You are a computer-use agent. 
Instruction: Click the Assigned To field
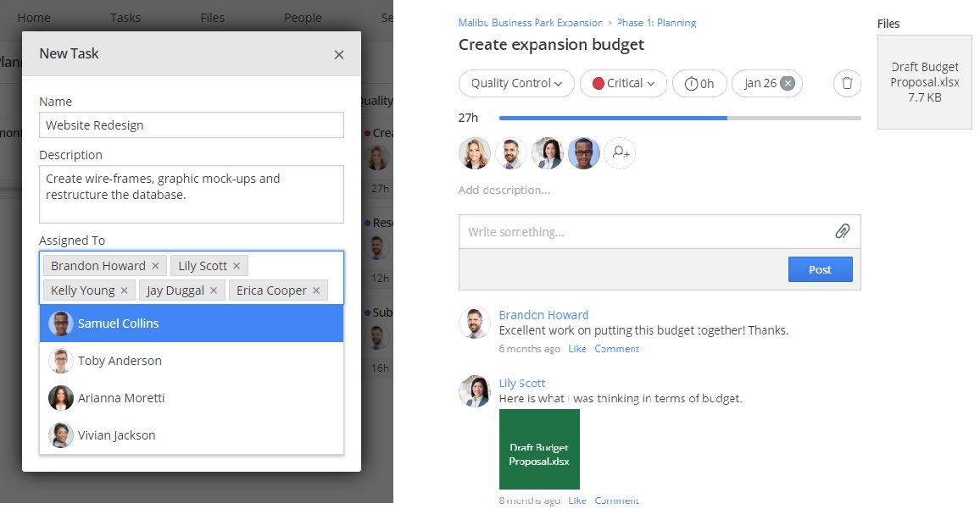(x=192, y=278)
